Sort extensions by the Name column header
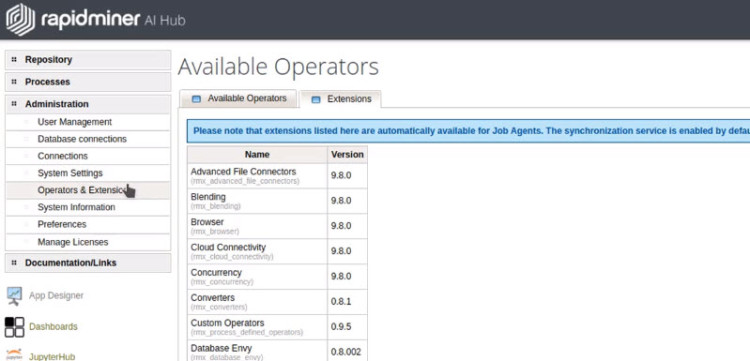The image size is (750, 361). (257, 154)
